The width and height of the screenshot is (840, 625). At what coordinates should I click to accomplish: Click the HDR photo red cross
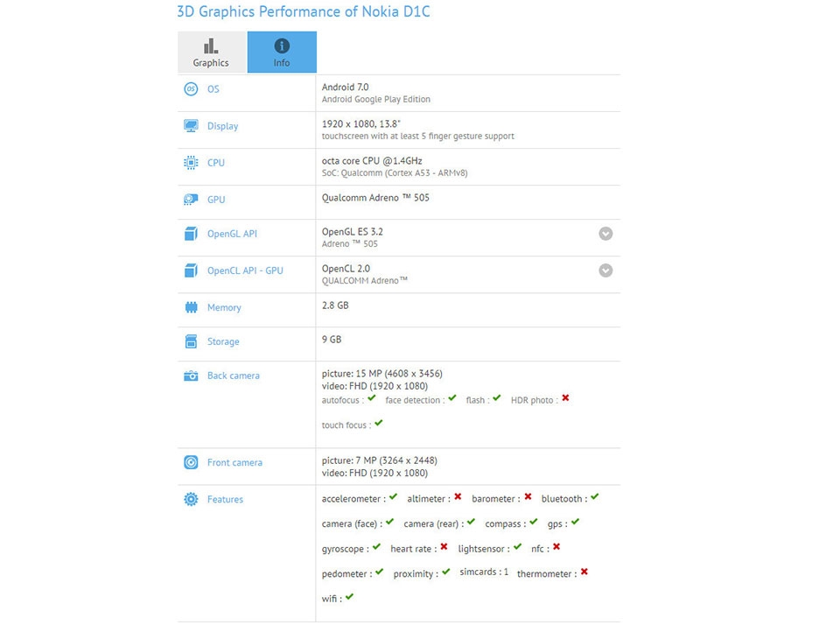[x=565, y=398]
